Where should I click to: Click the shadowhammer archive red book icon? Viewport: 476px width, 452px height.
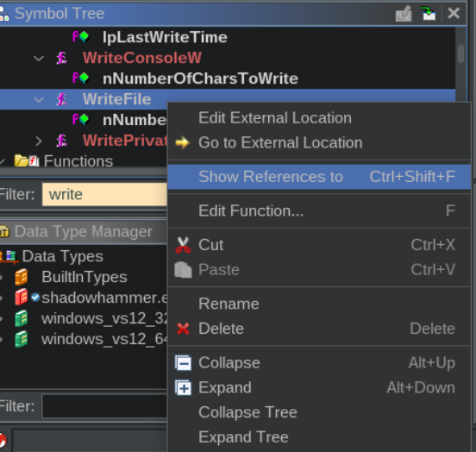[x=22, y=297]
